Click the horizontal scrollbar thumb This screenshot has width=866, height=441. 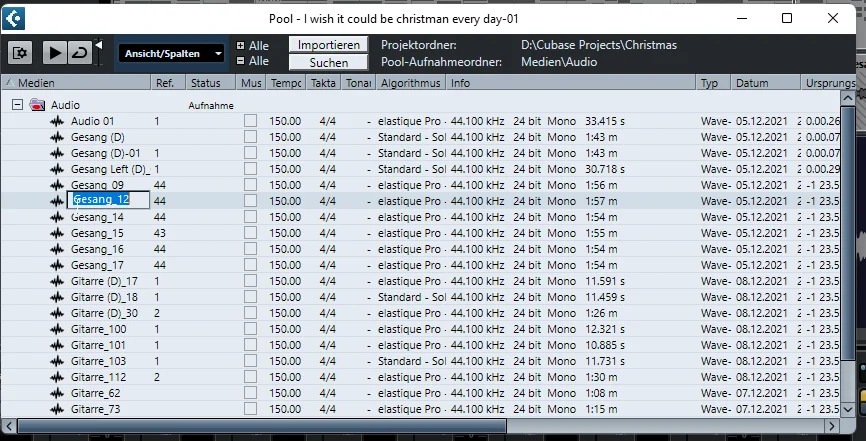coord(262,426)
